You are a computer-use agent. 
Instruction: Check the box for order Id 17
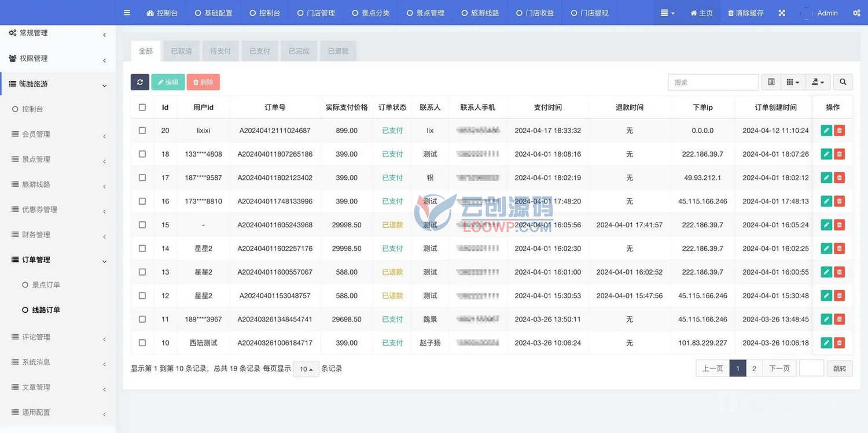tap(142, 177)
